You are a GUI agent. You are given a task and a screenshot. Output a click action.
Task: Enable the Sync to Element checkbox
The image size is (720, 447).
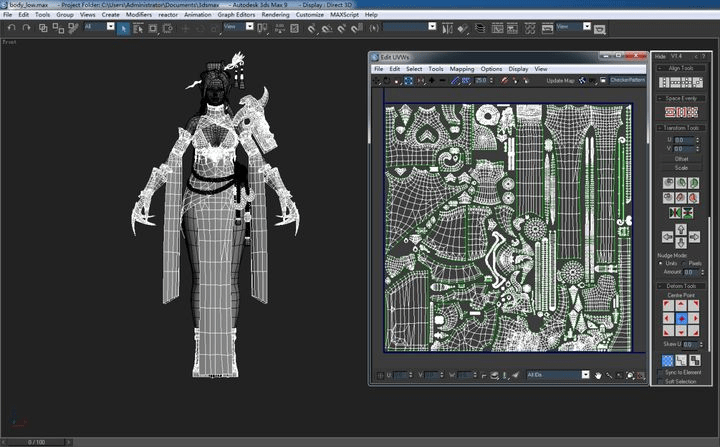[661, 373]
